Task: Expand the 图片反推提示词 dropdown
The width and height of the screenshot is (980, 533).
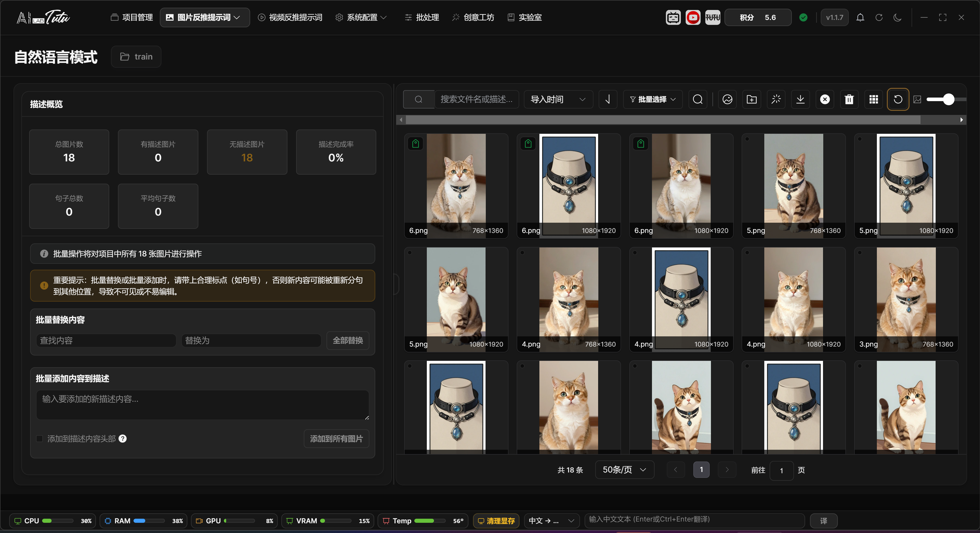Action: (205, 18)
